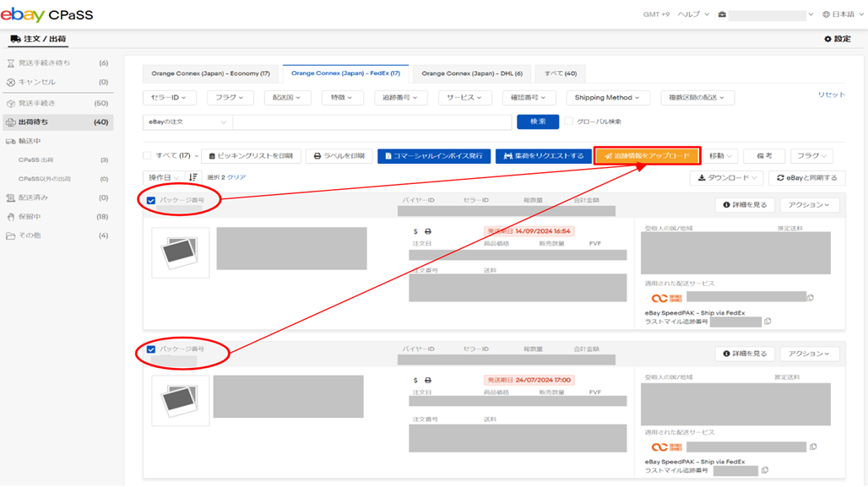Click the eBay CPaSS logo
The image size is (868, 487).
coord(47,14)
